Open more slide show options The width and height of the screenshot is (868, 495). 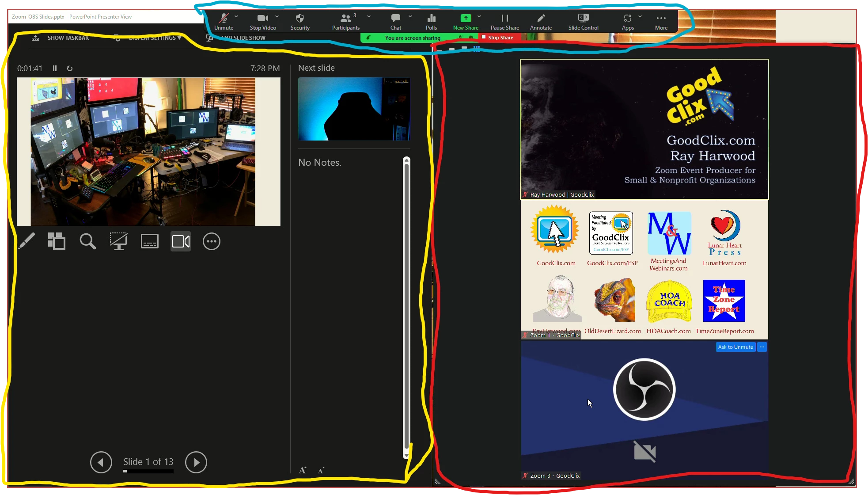coord(211,241)
